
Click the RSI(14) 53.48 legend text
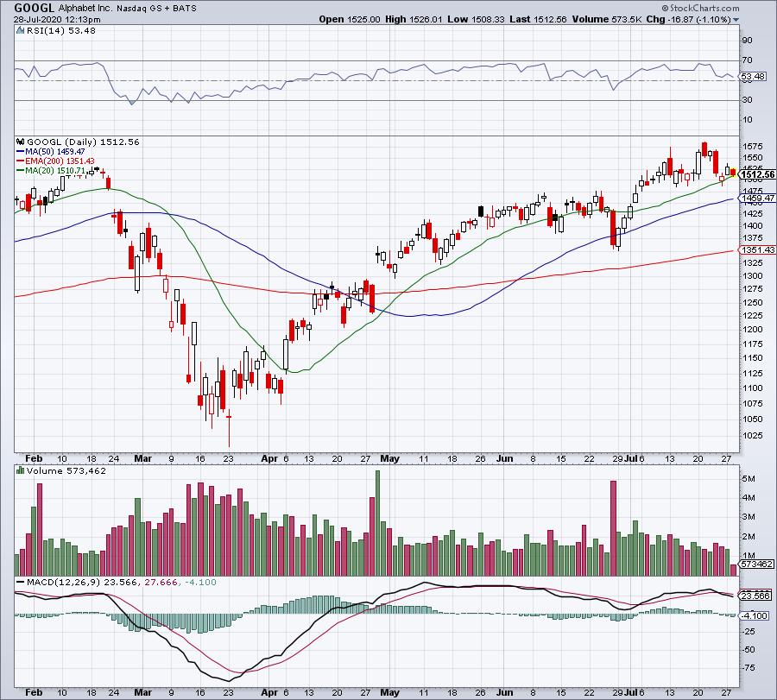[x=61, y=31]
